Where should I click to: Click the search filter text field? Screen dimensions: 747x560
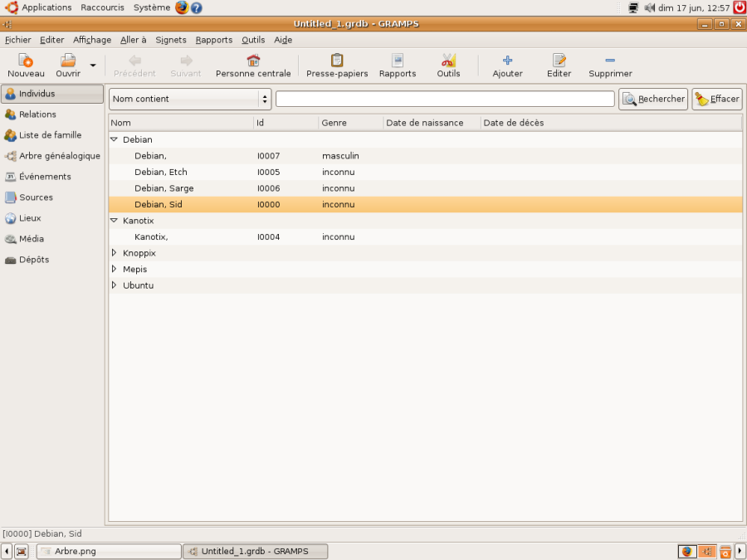[445, 99]
